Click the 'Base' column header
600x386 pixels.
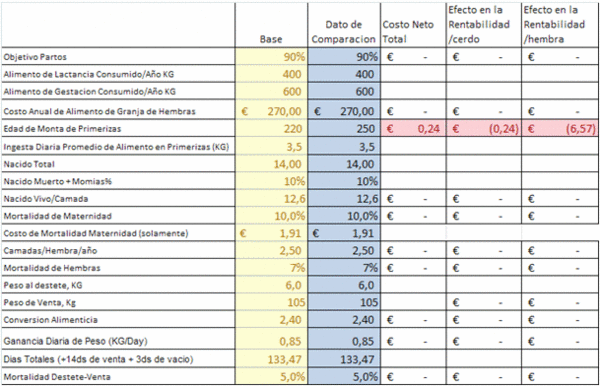[271, 39]
